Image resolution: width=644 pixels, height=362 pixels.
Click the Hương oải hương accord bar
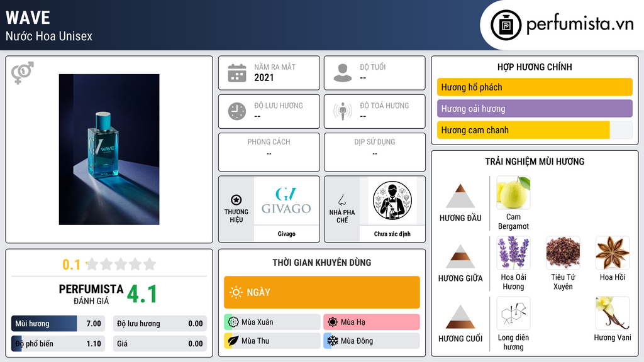point(535,108)
